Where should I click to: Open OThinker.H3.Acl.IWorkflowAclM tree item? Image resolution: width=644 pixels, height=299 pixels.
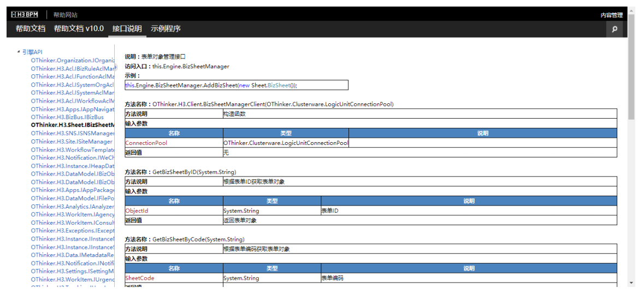[x=72, y=101]
